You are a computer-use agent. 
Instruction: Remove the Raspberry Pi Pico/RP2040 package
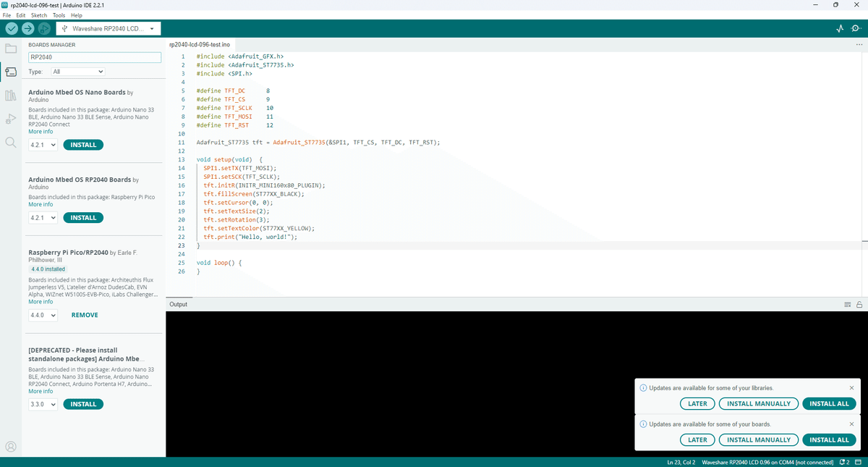(85, 316)
